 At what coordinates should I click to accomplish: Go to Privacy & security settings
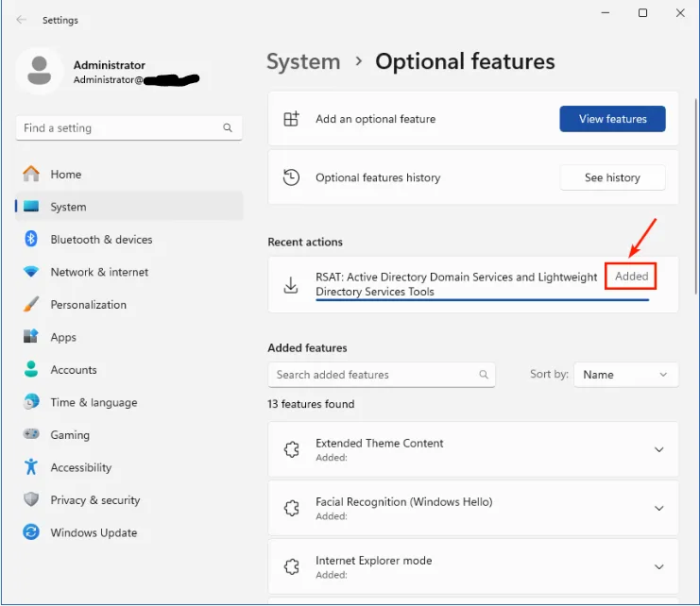[x=94, y=500]
